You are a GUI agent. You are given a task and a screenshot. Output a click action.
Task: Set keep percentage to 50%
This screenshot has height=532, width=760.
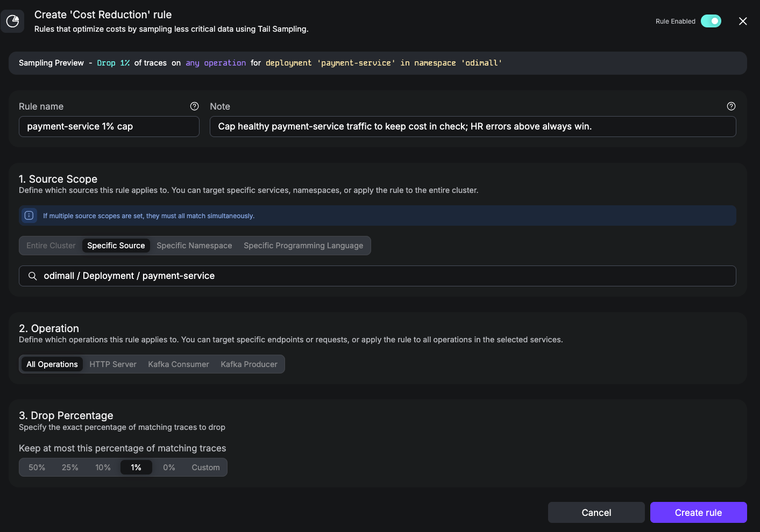(37, 468)
